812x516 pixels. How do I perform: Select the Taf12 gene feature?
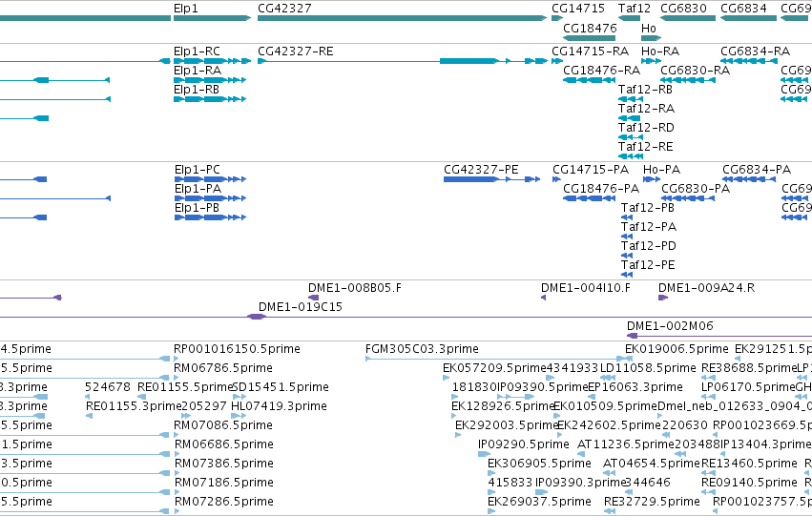coord(629,18)
